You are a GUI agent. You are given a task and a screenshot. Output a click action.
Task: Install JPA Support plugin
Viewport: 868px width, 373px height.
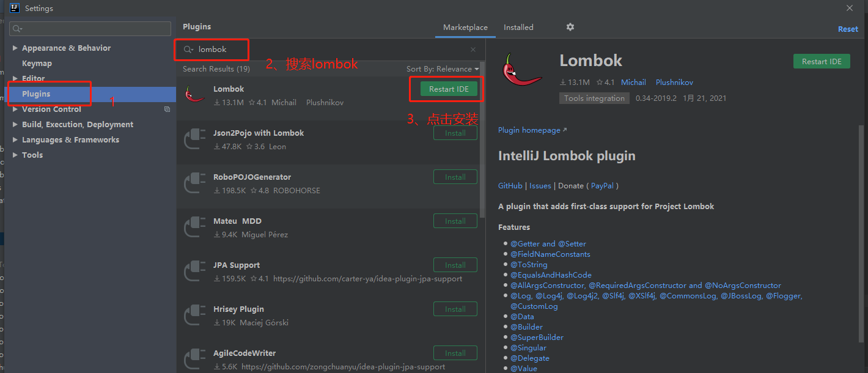pos(455,265)
